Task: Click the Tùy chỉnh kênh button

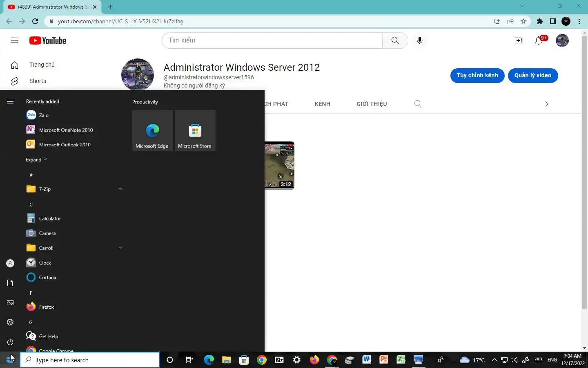Action: click(x=477, y=75)
